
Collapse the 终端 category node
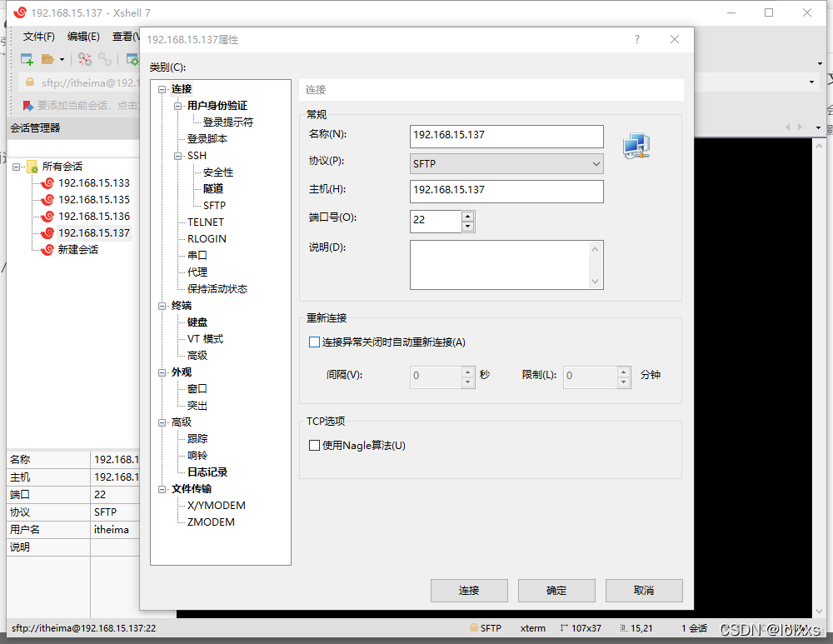pos(162,306)
